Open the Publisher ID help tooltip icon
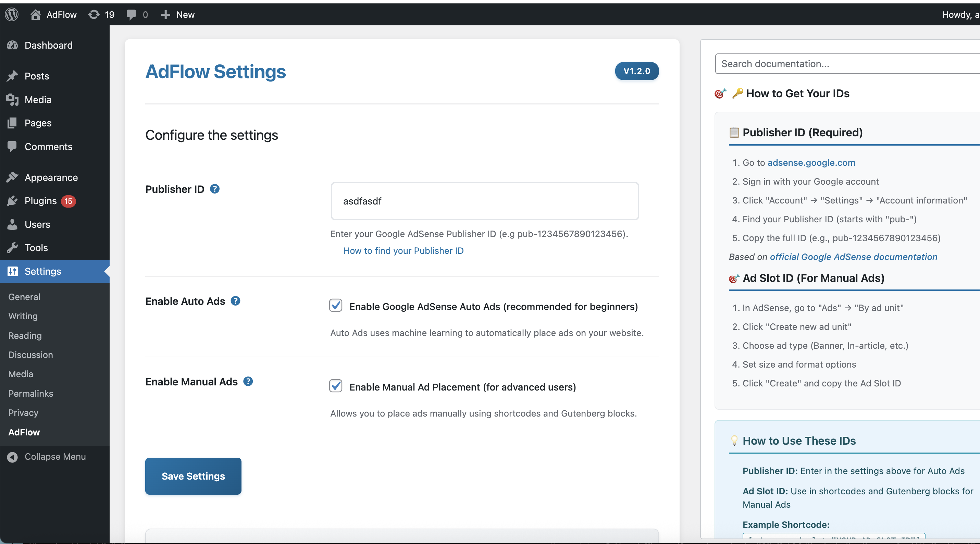The image size is (980, 544). coord(214,189)
